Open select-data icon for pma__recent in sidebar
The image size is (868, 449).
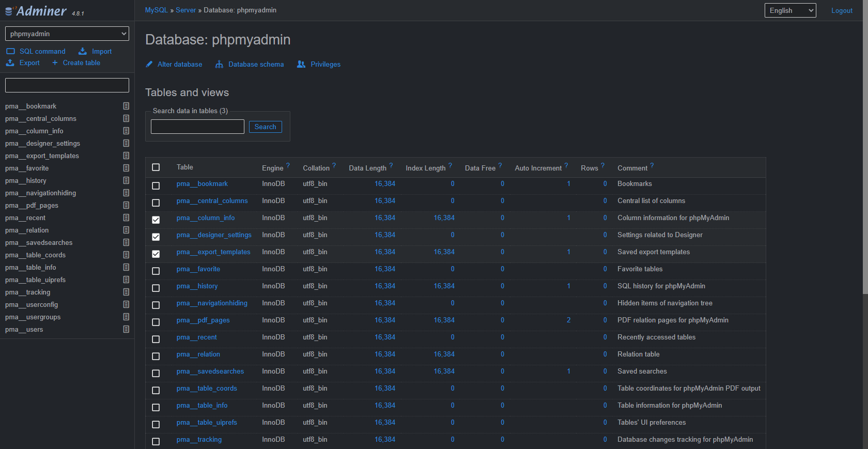click(x=126, y=218)
